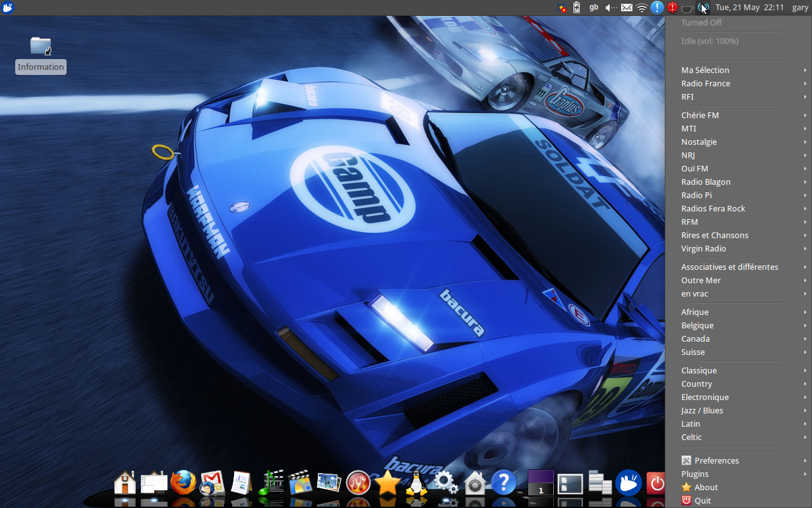Click the gb keyboard layout indicator
This screenshot has width=812, height=508.
point(594,8)
